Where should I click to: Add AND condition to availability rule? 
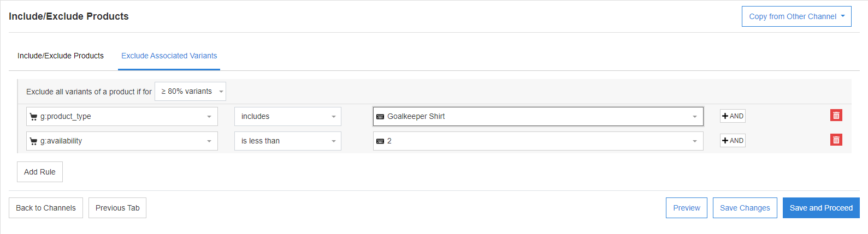pos(733,141)
